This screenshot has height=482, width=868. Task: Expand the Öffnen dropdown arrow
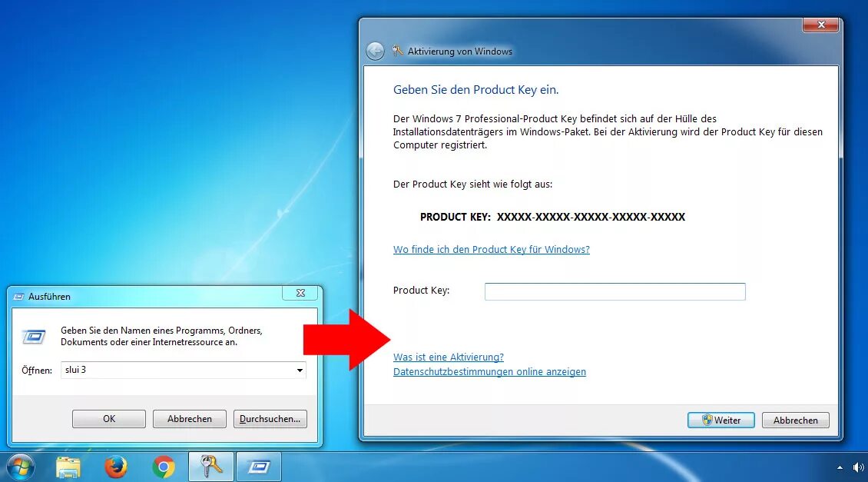click(300, 370)
